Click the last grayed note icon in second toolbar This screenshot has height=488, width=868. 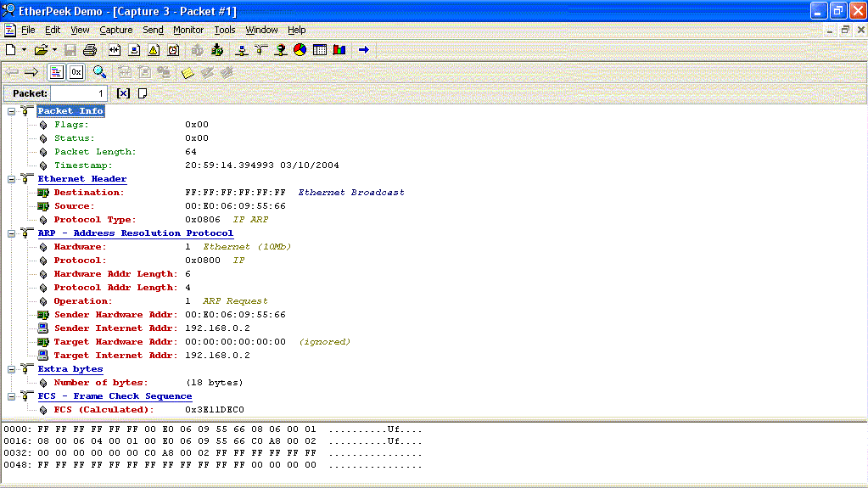pyautogui.click(x=227, y=72)
